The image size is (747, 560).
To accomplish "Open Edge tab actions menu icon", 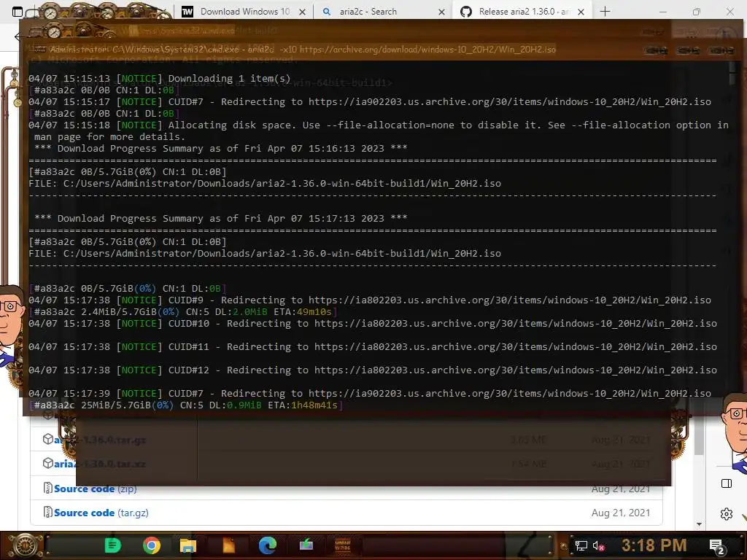I will pos(18,12).
